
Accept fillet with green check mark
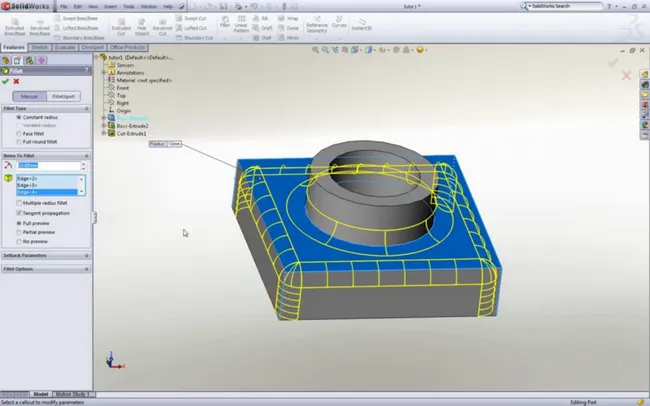5,81
